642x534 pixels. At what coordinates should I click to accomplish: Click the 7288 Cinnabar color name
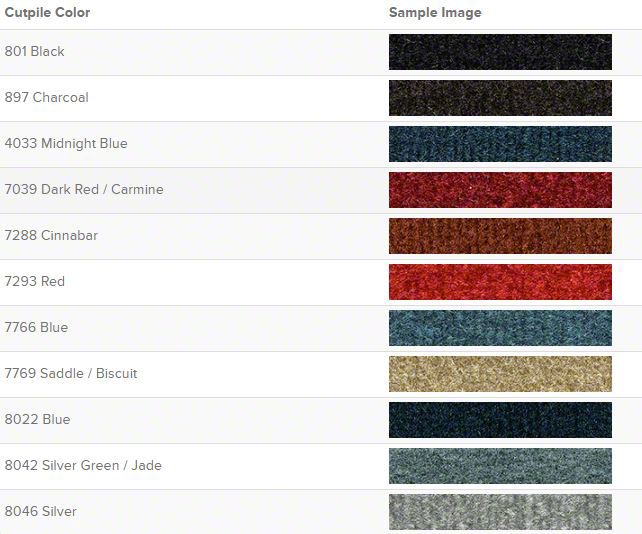51,235
